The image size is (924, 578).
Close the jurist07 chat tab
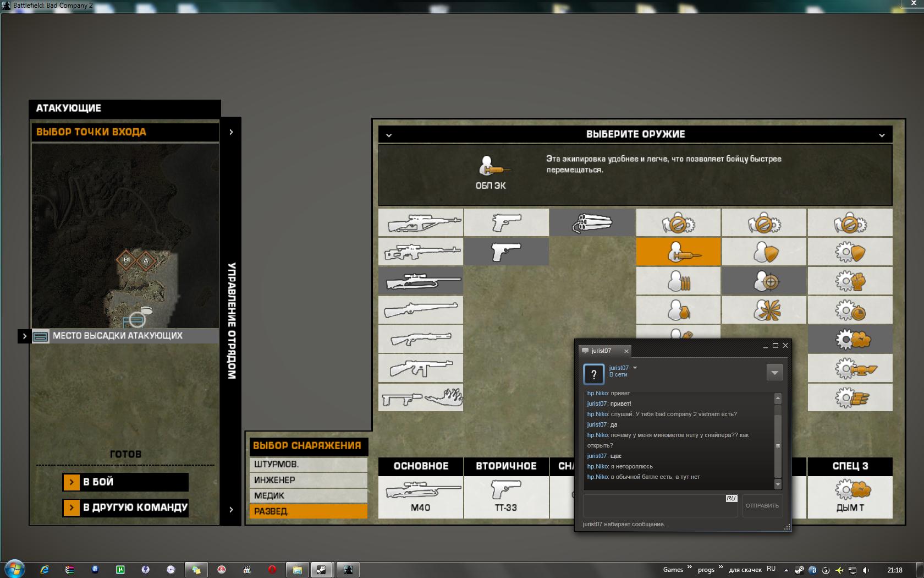pyautogui.click(x=626, y=351)
